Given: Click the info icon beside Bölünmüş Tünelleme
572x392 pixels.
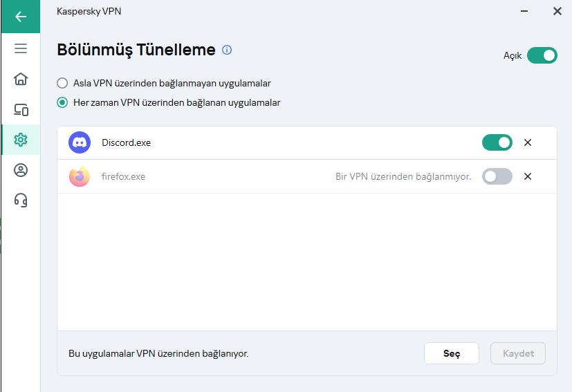Looking at the screenshot, I should point(227,50).
